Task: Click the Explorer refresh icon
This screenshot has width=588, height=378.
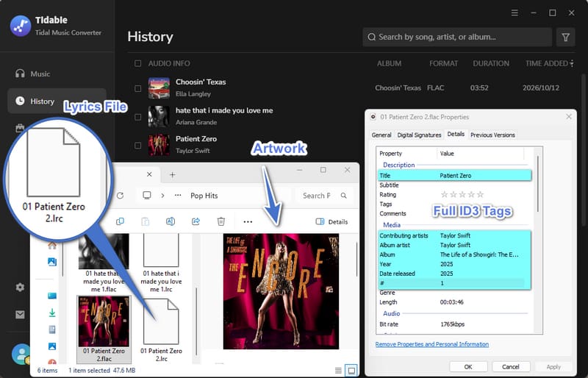Action: [x=120, y=196]
